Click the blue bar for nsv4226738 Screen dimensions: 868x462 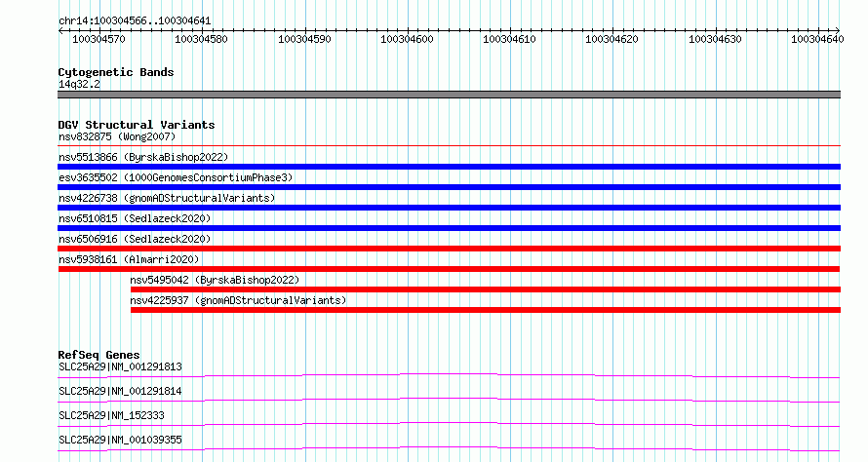449,208
